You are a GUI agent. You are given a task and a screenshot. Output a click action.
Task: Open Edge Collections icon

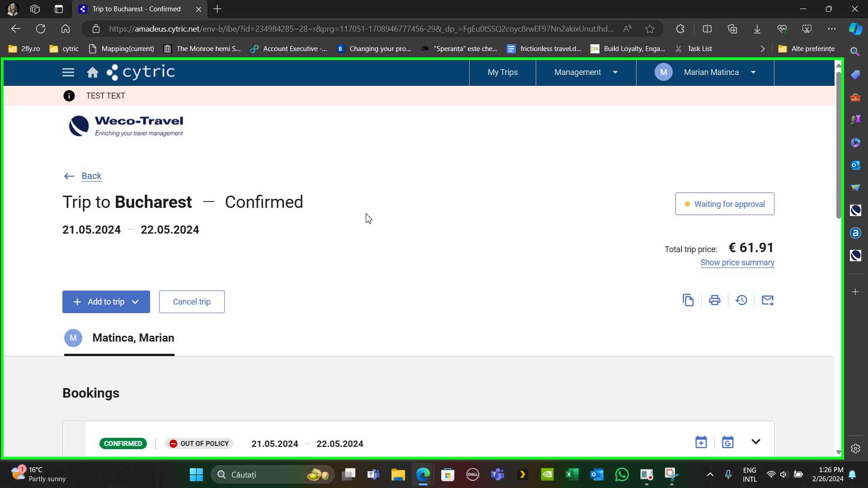tap(732, 29)
